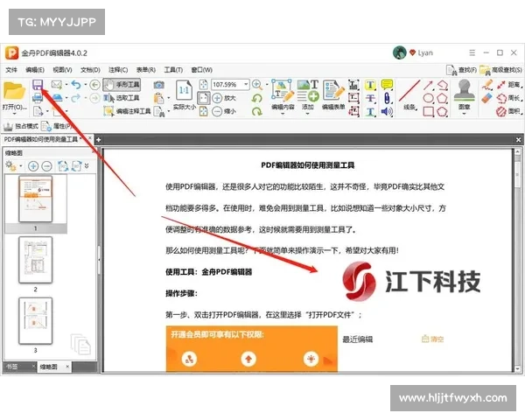
Task: Click the yellow highlight text T icon
Action: (370, 85)
